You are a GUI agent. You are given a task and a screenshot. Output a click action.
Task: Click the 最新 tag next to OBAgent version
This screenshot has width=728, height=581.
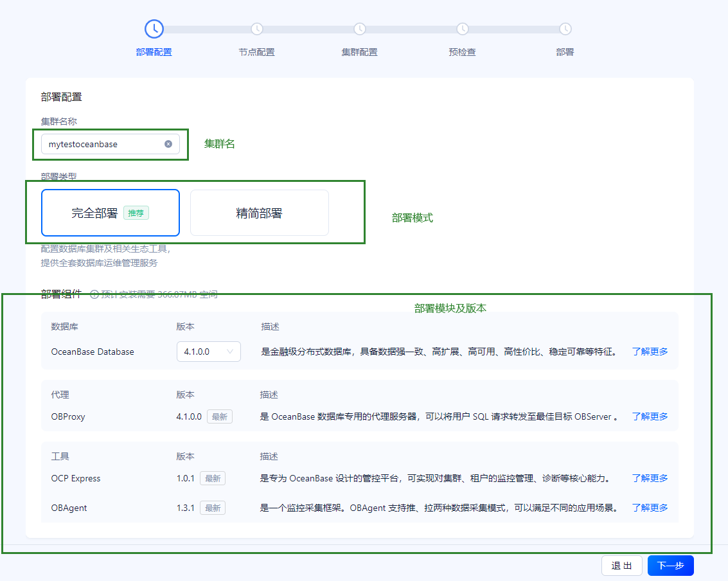click(213, 508)
